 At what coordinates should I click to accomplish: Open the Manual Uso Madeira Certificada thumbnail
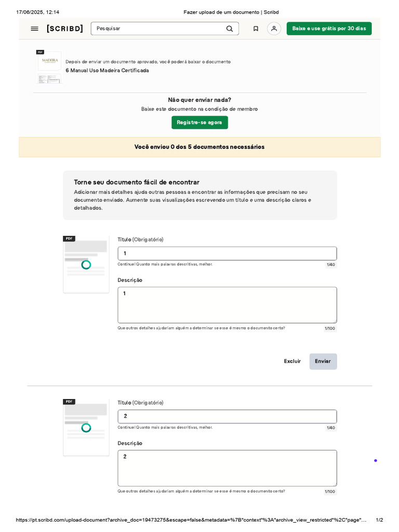pyautogui.click(x=49, y=66)
